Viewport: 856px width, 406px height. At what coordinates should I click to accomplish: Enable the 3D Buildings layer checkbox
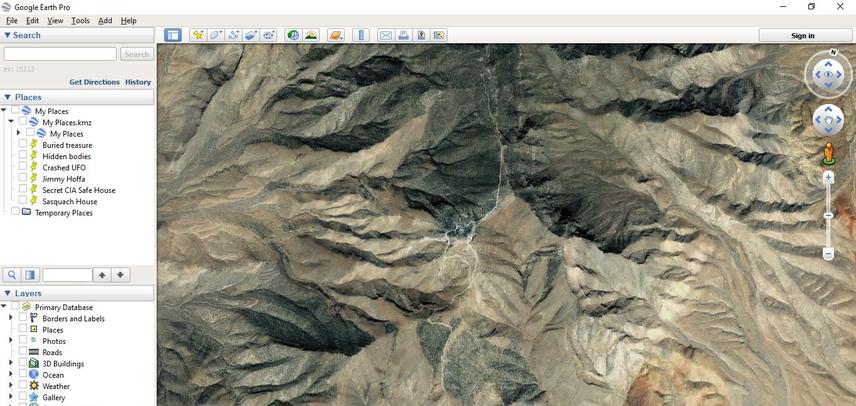coord(22,363)
